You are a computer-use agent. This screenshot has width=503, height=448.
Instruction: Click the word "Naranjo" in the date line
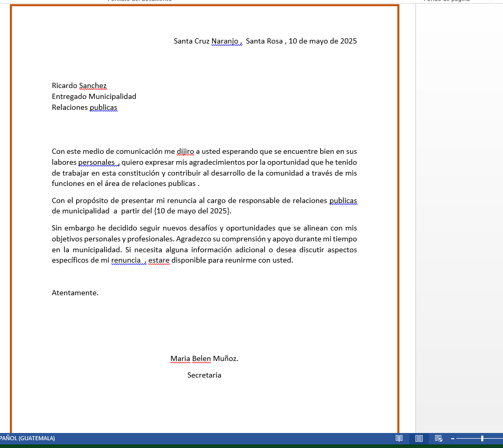point(225,41)
